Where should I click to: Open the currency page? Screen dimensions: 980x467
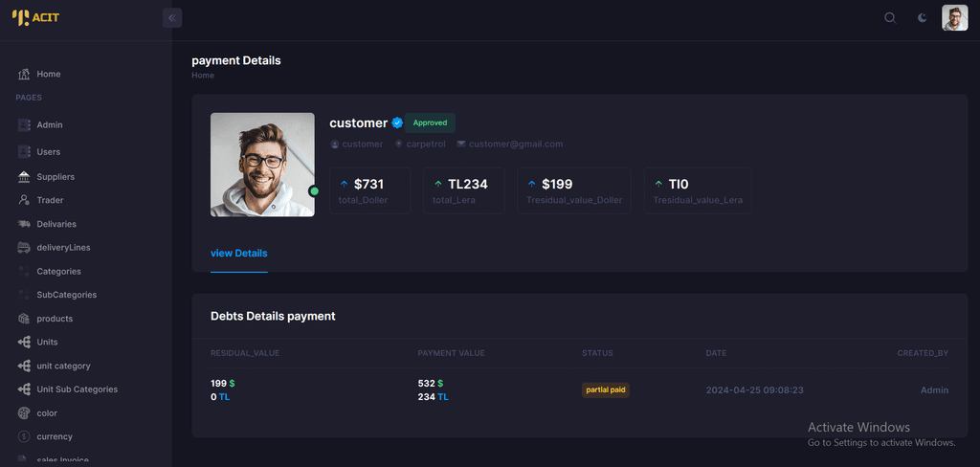(55, 436)
